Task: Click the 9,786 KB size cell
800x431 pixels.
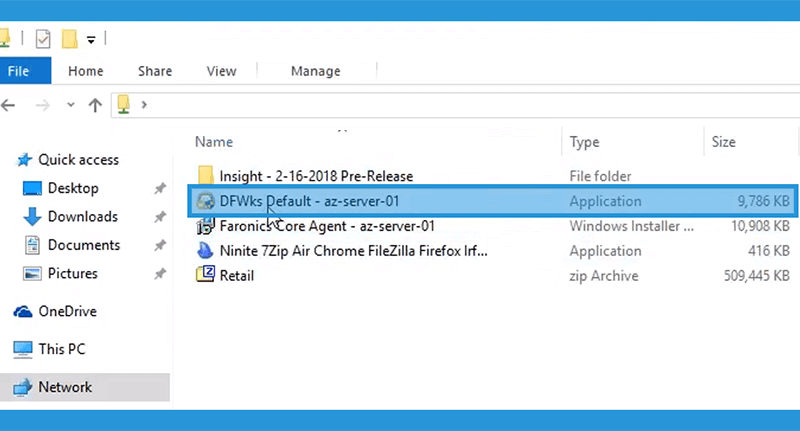Action: [764, 201]
